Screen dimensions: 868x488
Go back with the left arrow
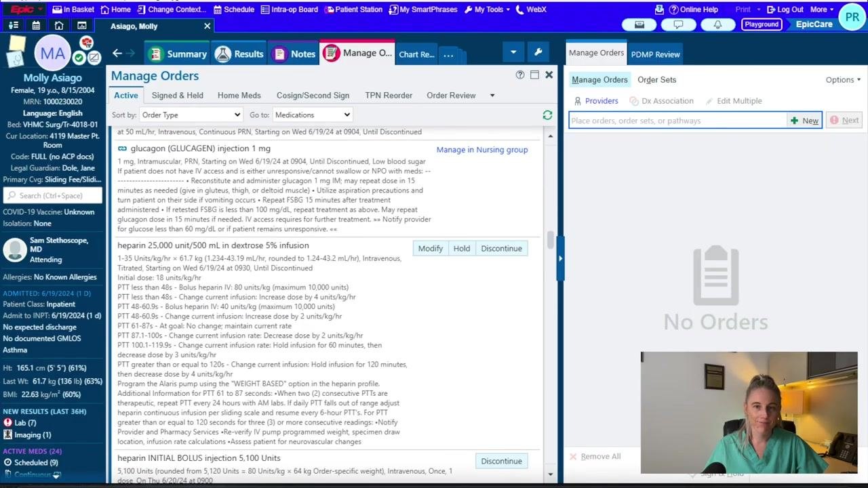(x=117, y=54)
